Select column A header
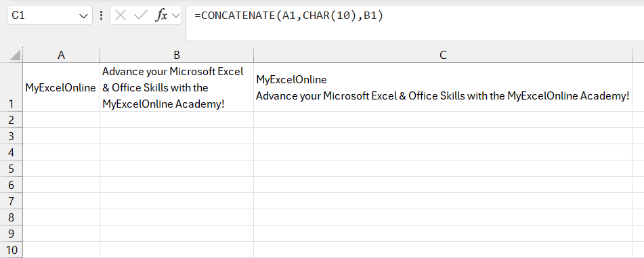Image resolution: width=644 pixels, height=258 pixels. tap(61, 55)
